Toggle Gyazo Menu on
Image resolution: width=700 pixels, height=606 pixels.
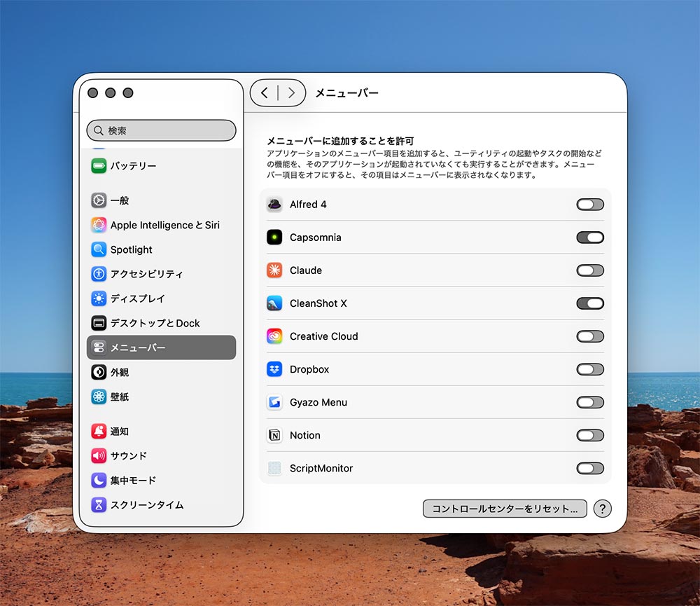(589, 402)
